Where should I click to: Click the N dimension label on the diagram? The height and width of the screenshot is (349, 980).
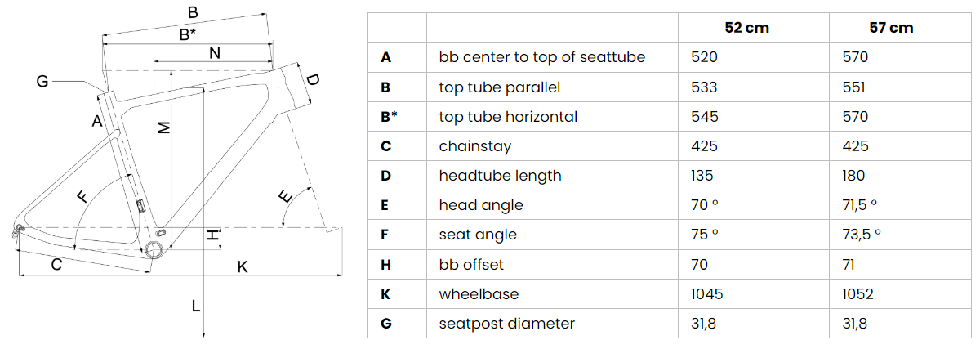[x=214, y=53]
